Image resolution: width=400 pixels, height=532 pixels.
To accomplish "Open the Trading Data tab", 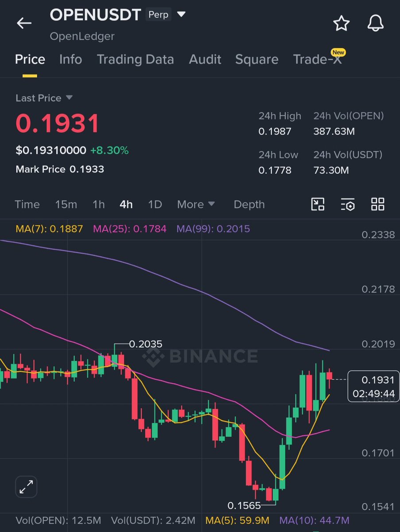I will click(135, 59).
